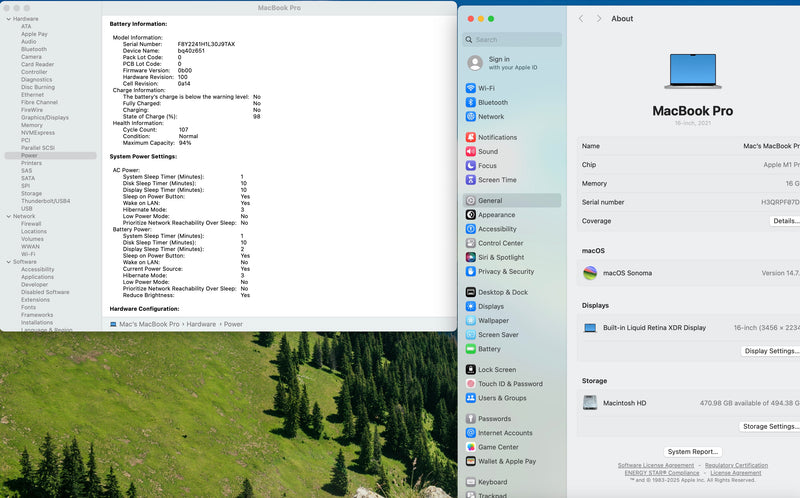Open the Battery icon in sidebar
Image resolution: width=800 pixels, height=498 pixels.
pyautogui.click(x=470, y=350)
